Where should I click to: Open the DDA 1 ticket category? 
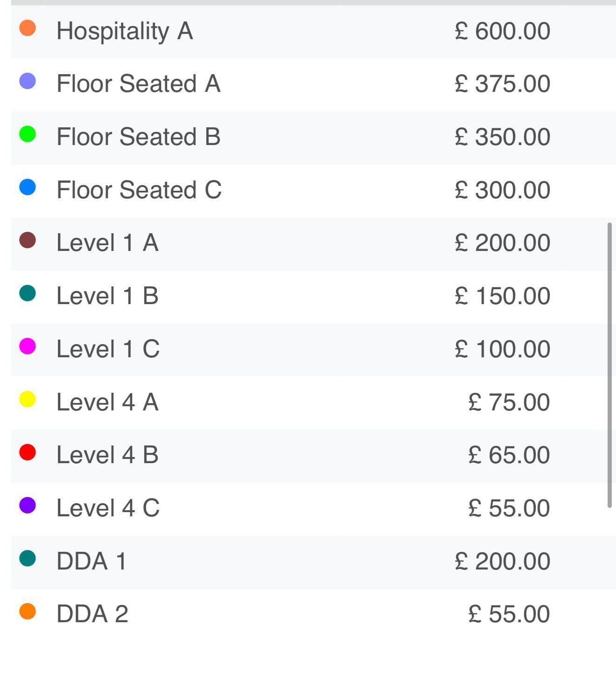point(91,561)
